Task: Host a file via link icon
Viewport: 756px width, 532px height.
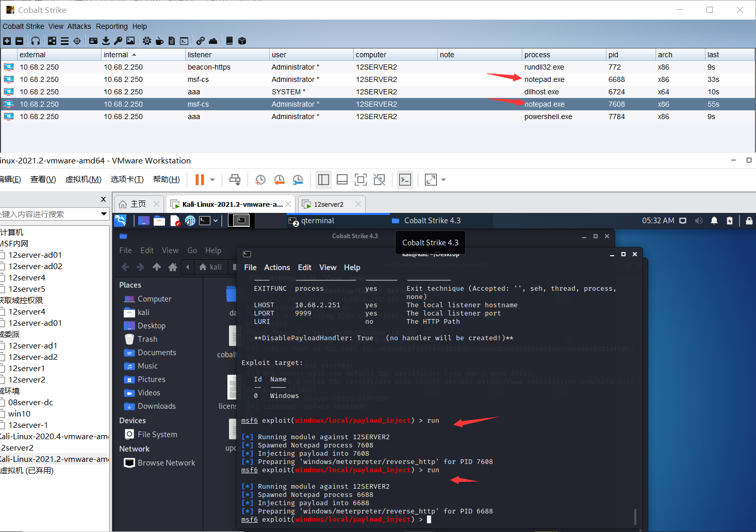Action: pos(201,41)
